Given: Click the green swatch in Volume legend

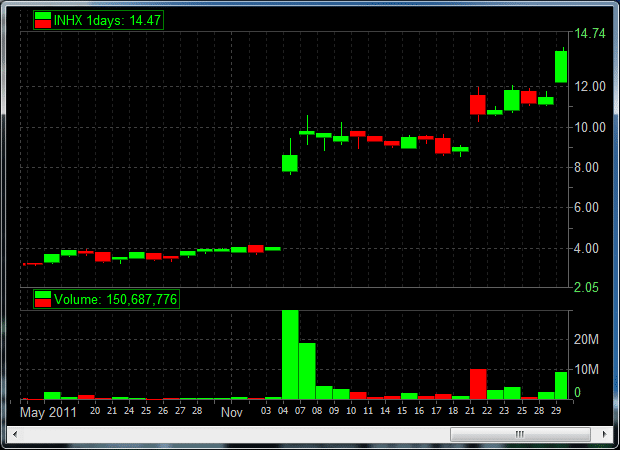Looking at the screenshot, I should pyautogui.click(x=43, y=295).
